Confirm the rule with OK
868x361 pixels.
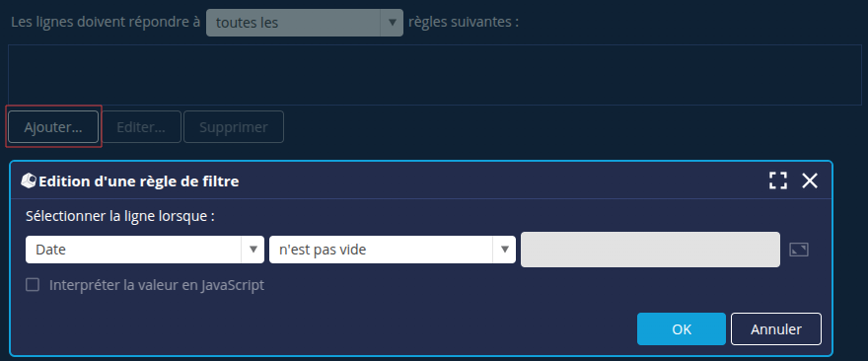682,328
